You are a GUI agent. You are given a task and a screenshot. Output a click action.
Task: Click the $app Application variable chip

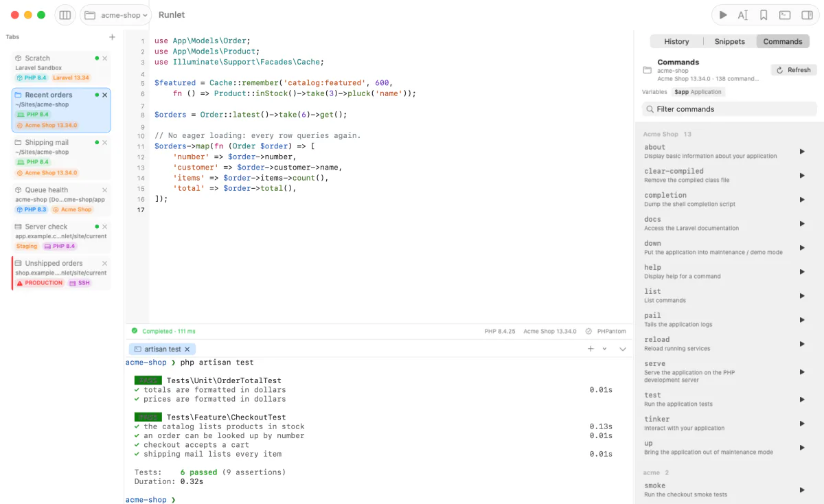(698, 92)
